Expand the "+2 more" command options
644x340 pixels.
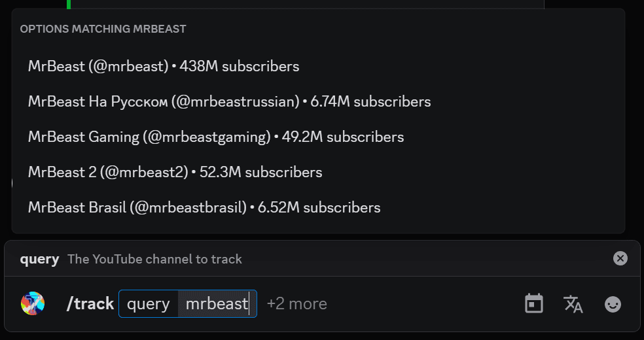pyautogui.click(x=296, y=304)
